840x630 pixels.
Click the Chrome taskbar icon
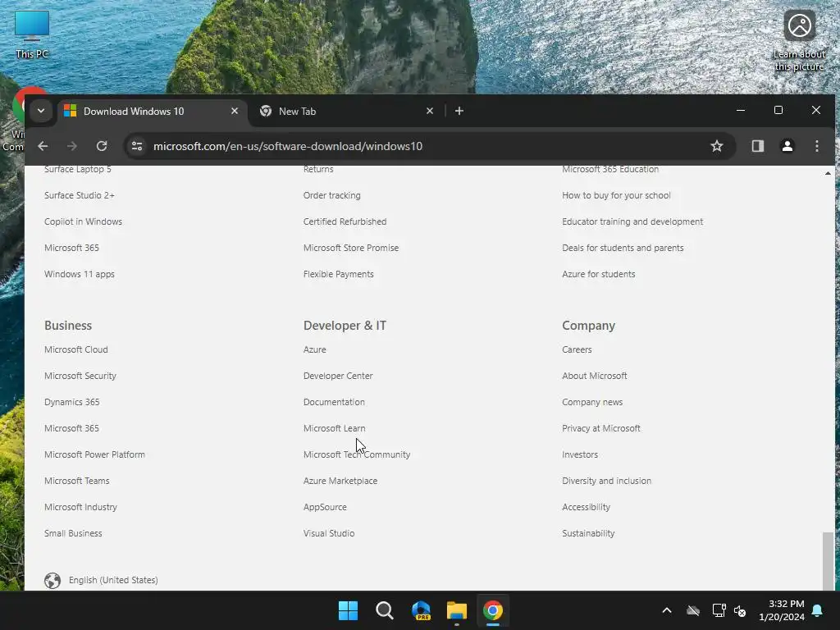click(x=493, y=610)
